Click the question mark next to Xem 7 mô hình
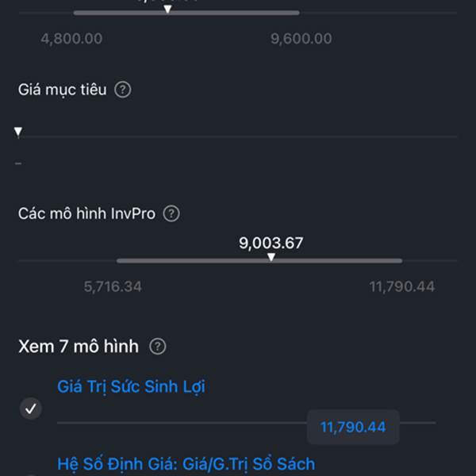The width and height of the screenshot is (476, 476). tap(158, 347)
